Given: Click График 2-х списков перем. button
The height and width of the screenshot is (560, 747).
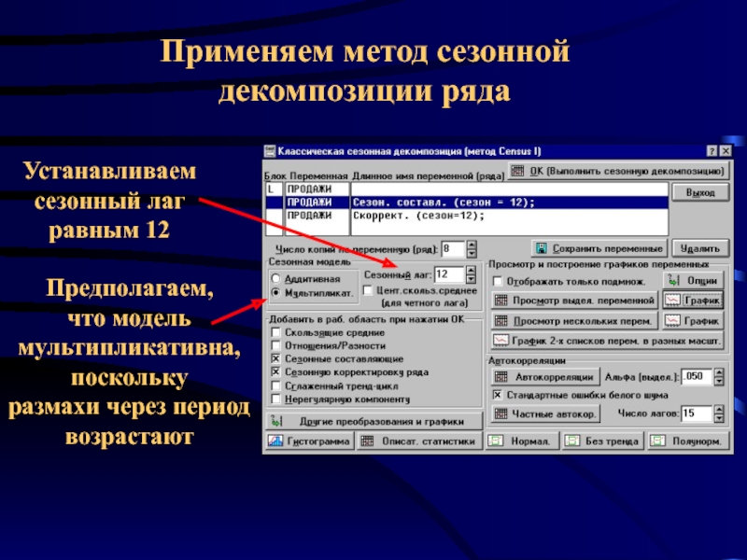Looking at the screenshot, I should point(608,341).
